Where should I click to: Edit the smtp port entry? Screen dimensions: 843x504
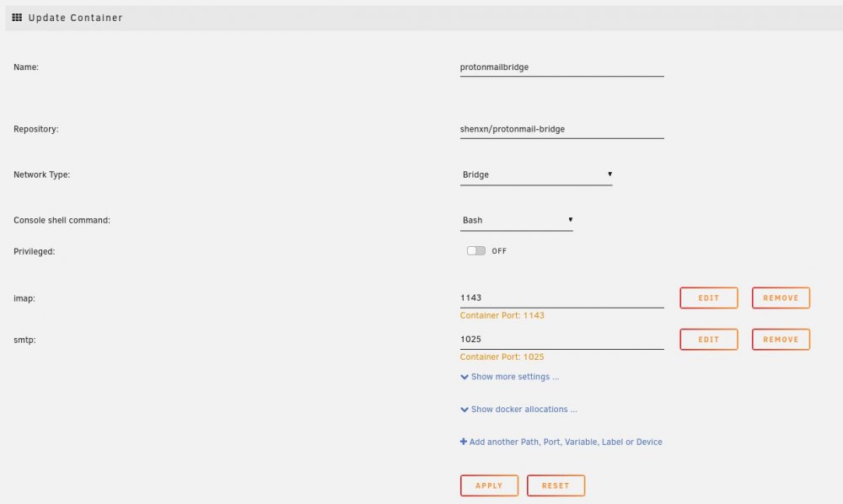click(709, 340)
